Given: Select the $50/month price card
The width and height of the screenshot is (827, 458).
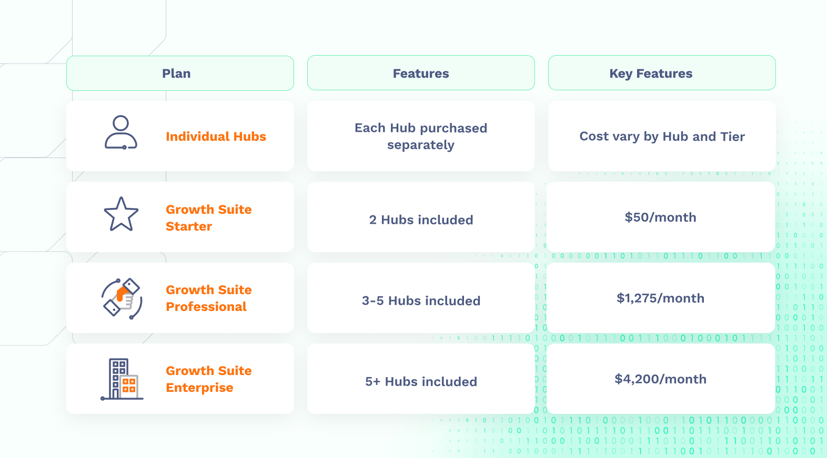Looking at the screenshot, I should point(661,217).
